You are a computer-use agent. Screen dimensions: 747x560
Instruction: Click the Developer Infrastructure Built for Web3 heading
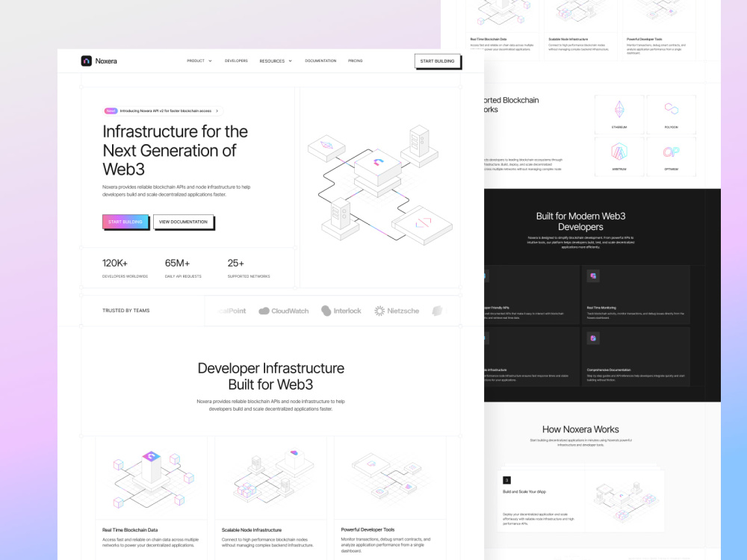(270, 376)
